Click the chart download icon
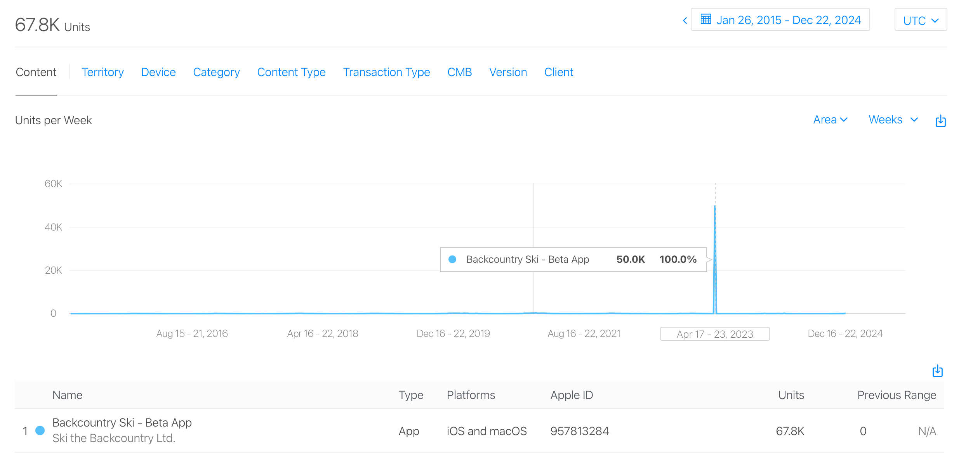This screenshot has height=465, width=980. [x=940, y=121]
